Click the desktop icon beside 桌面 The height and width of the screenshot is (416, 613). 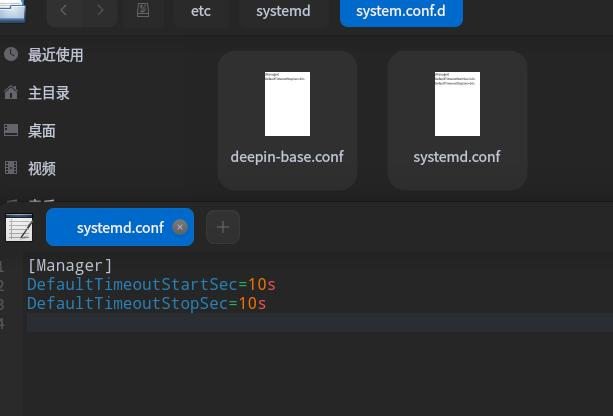click(x=11, y=130)
